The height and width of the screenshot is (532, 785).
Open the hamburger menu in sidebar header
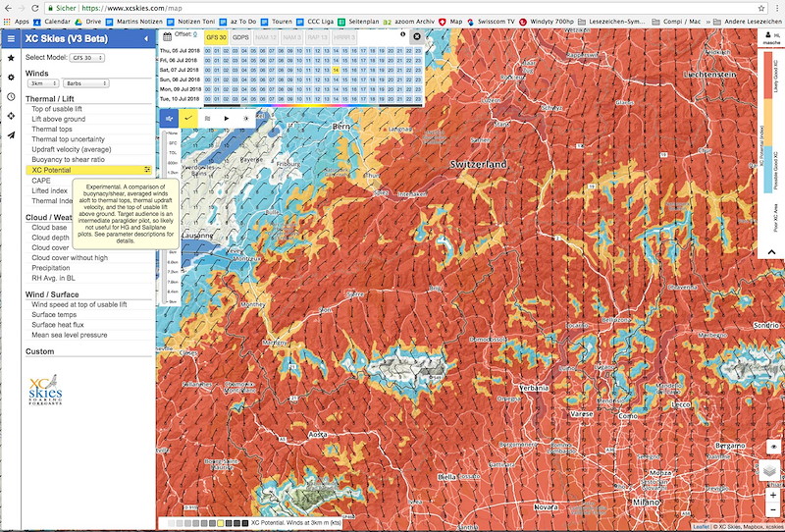[11, 38]
